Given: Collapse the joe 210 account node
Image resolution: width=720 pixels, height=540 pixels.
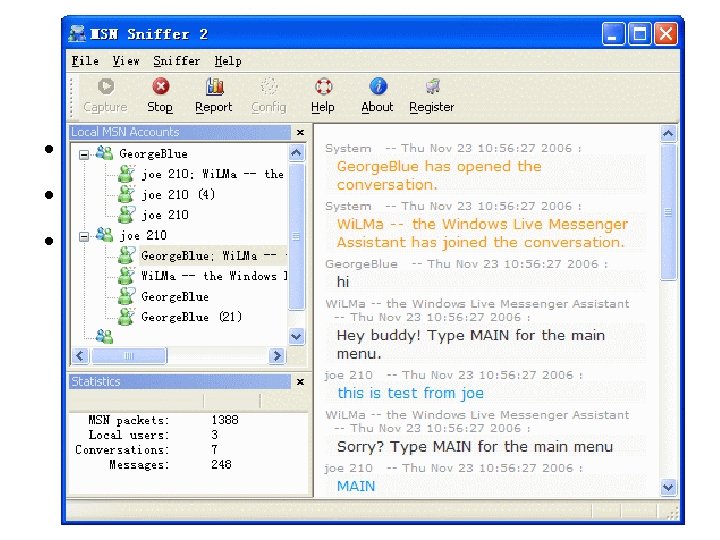Looking at the screenshot, I should coord(84,236).
